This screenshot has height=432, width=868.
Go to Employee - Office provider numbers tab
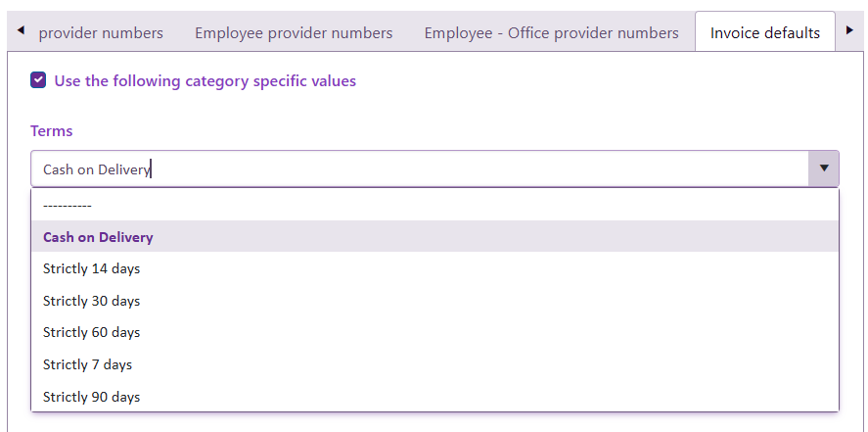551,33
